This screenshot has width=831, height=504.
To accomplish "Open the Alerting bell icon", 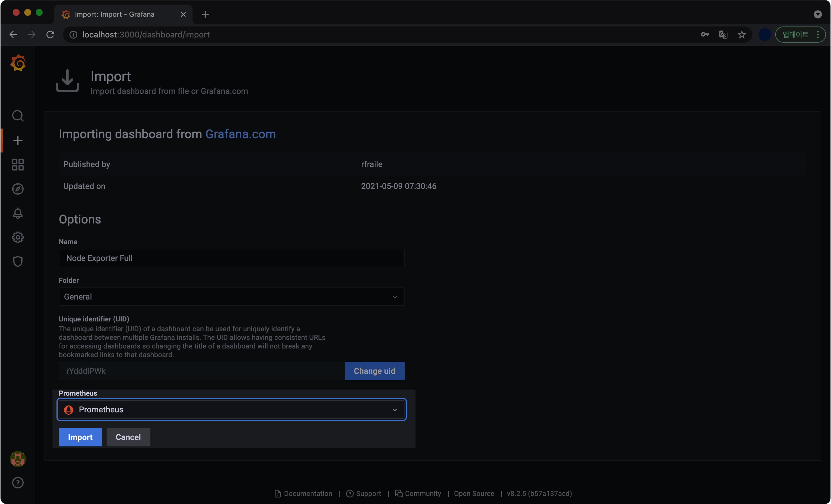I will click(18, 213).
